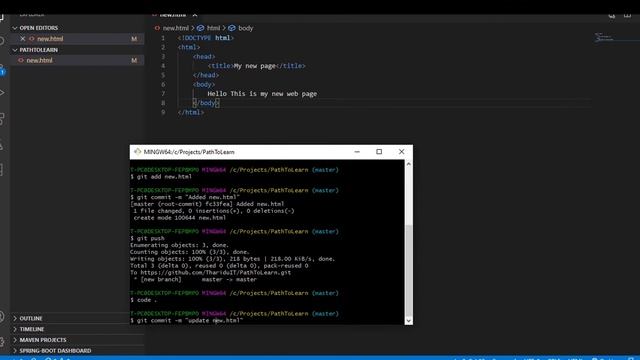Click the git commit update command line
The height and width of the screenshot is (360, 640).
187,321
